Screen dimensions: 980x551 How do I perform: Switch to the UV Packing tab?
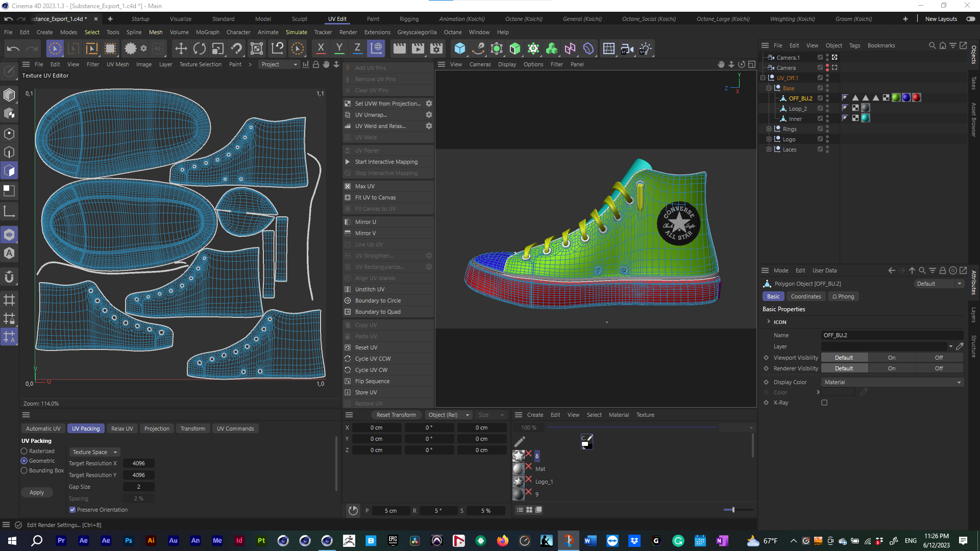point(85,428)
